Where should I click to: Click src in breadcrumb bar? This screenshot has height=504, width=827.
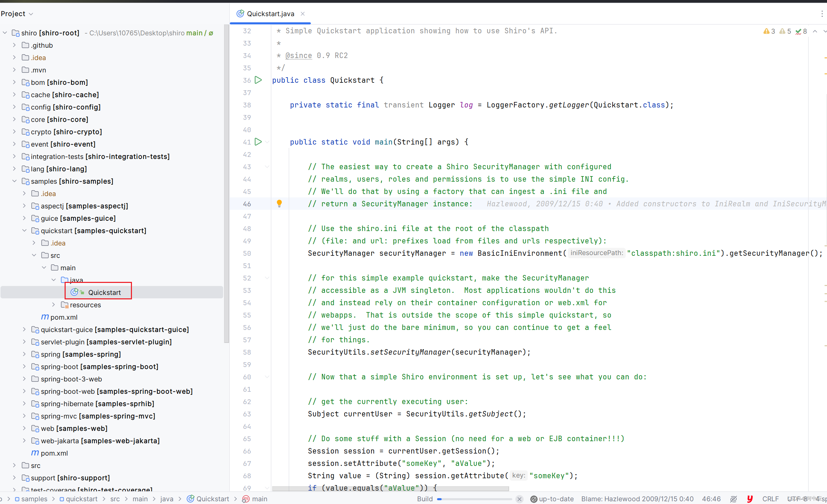point(115,499)
